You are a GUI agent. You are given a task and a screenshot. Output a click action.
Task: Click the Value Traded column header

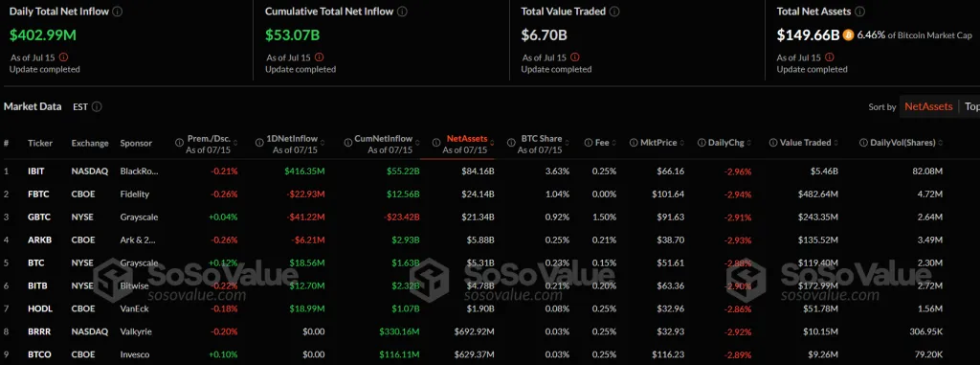click(x=805, y=143)
